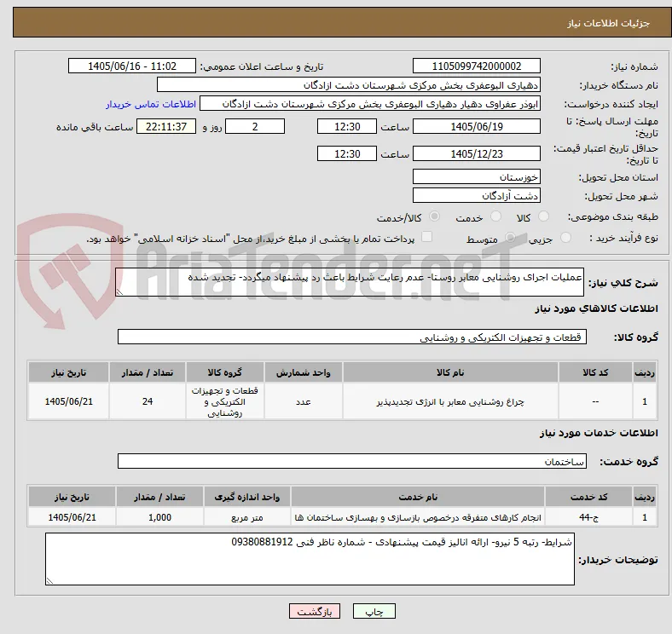672x634 pixels.
Task: Click the buyer organization name field
Action: tap(349, 85)
